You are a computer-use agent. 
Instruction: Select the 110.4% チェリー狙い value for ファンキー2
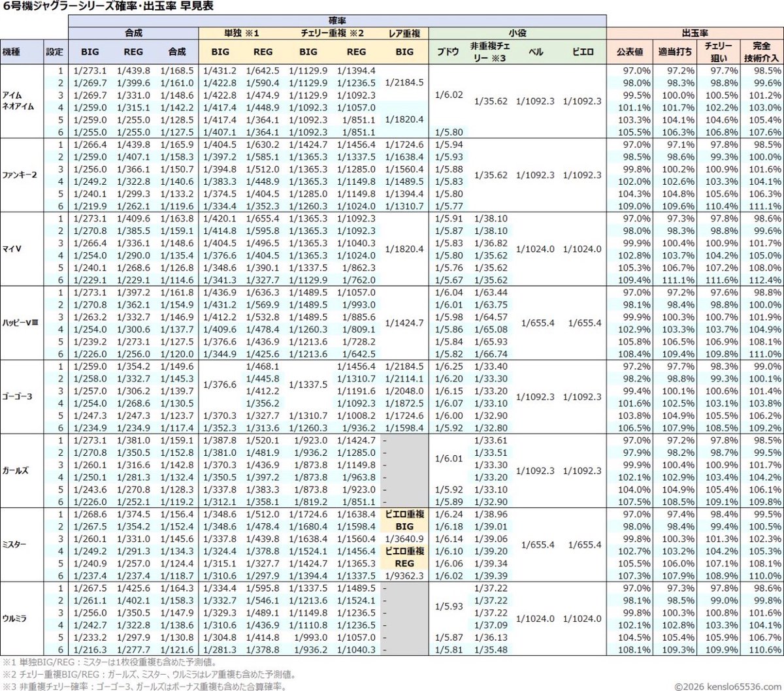[719, 206]
